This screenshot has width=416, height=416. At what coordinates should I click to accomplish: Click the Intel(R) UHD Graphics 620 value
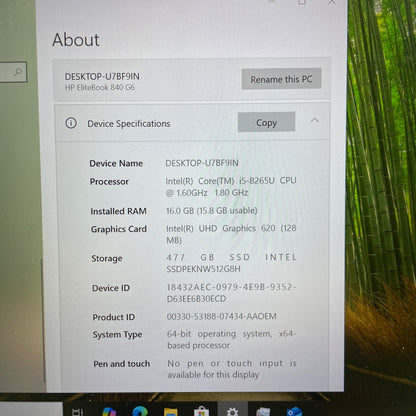click(x=221, y=228)
